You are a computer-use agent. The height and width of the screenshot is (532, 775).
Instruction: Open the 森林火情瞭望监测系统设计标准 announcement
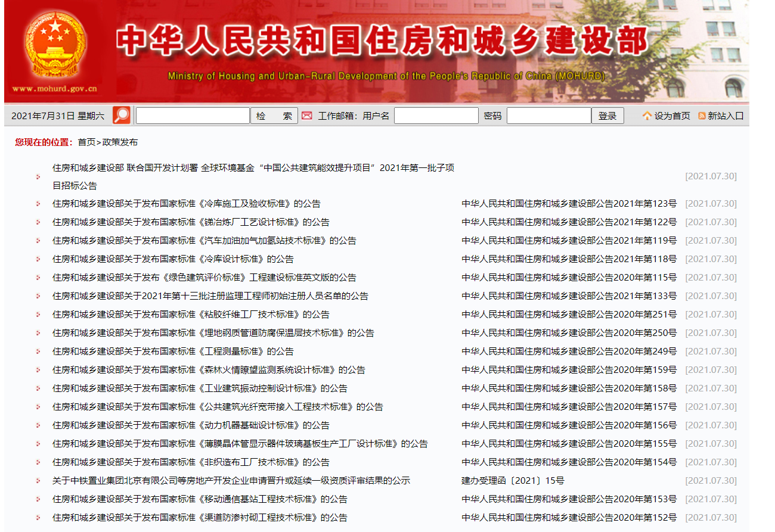coord(209,370)
